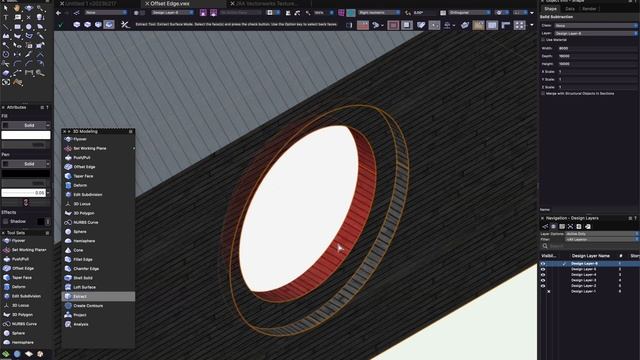The width and height of the screenshot is (640, 360).
Task: Select Edit Subdivision in 3D Modeling palette
Action: (98, 195)
